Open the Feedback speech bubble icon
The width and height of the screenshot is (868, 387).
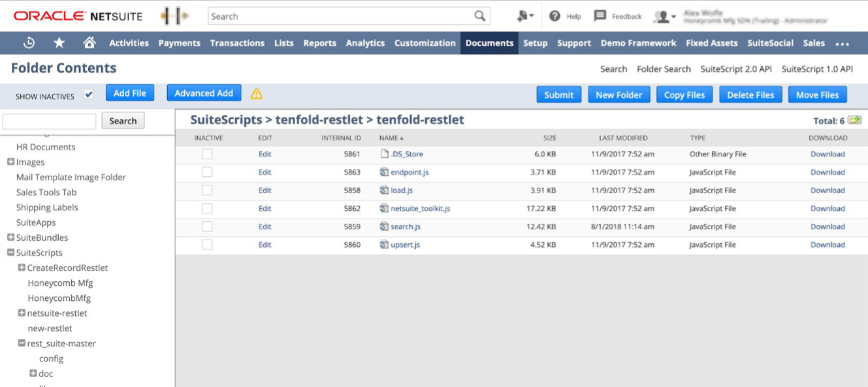[600, 16]
